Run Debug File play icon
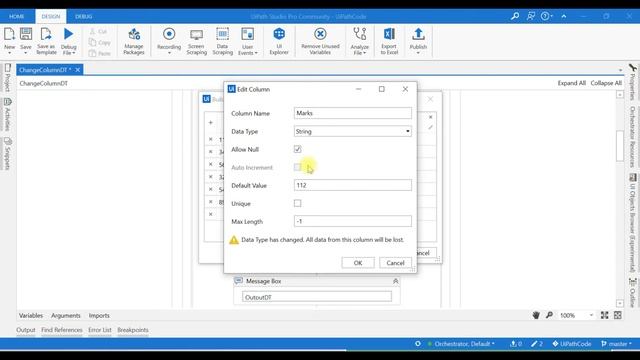The height and width of the screenshot is (360, 640). (x=69, y=34)
